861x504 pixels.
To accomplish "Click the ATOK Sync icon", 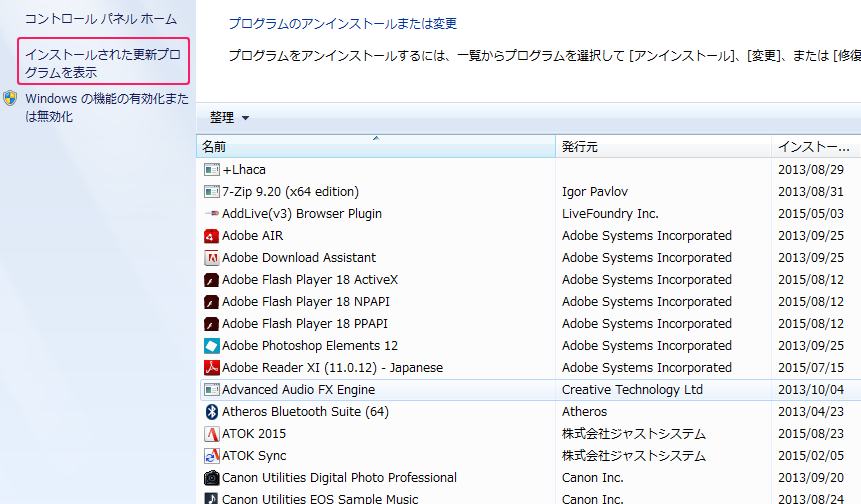I will point(211,456).
